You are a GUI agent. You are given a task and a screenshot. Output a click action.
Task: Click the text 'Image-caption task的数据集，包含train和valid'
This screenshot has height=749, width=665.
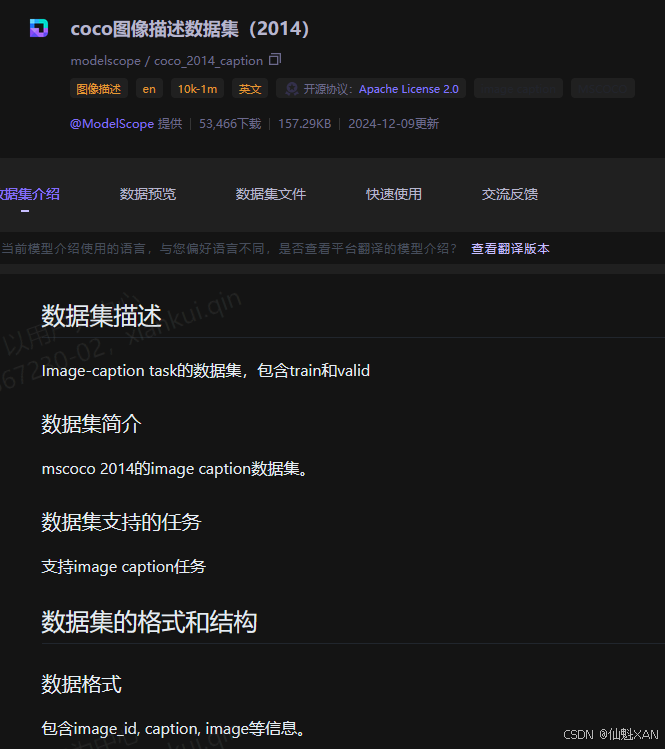[x=205, y=371]
